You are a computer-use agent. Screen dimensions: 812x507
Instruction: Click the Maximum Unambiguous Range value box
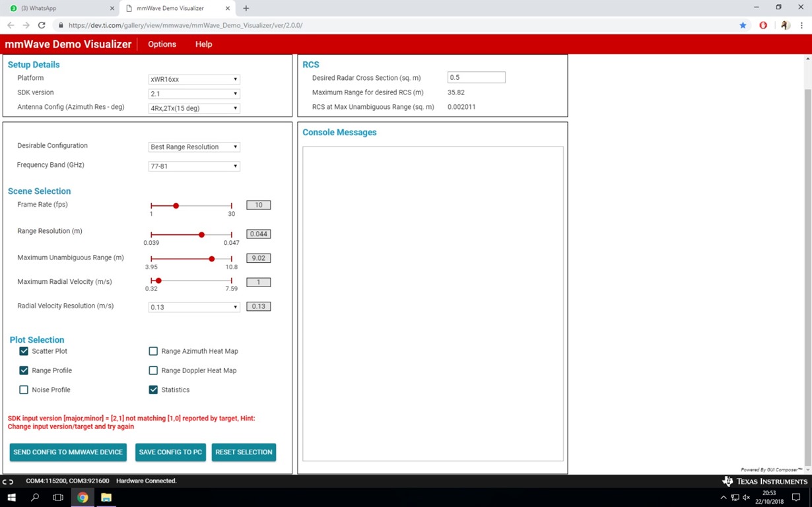(258, 258)
